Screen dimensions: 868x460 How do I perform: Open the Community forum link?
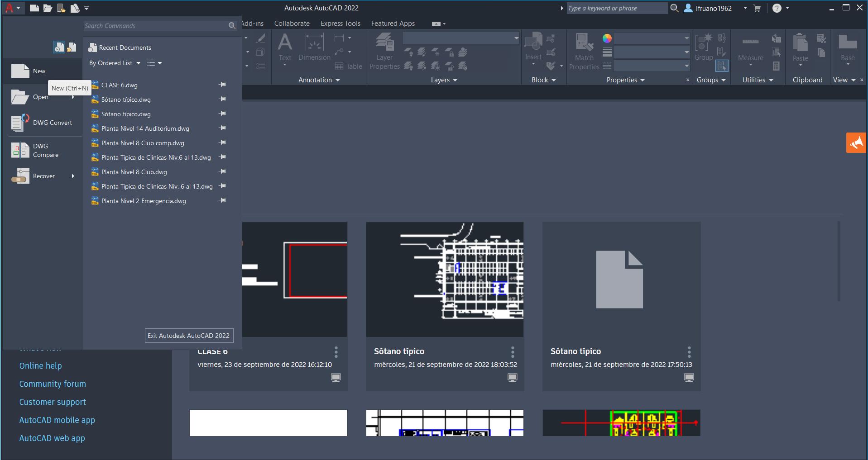coord(53,384)
